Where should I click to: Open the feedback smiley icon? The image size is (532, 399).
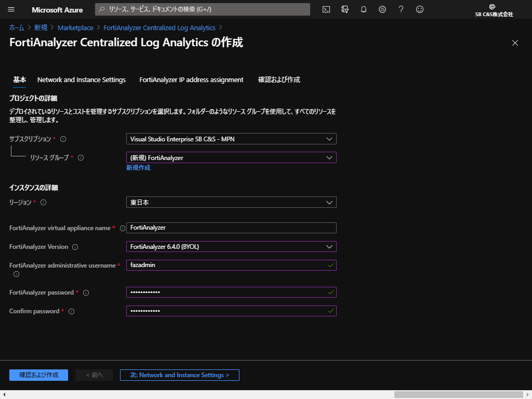[420, 9]
